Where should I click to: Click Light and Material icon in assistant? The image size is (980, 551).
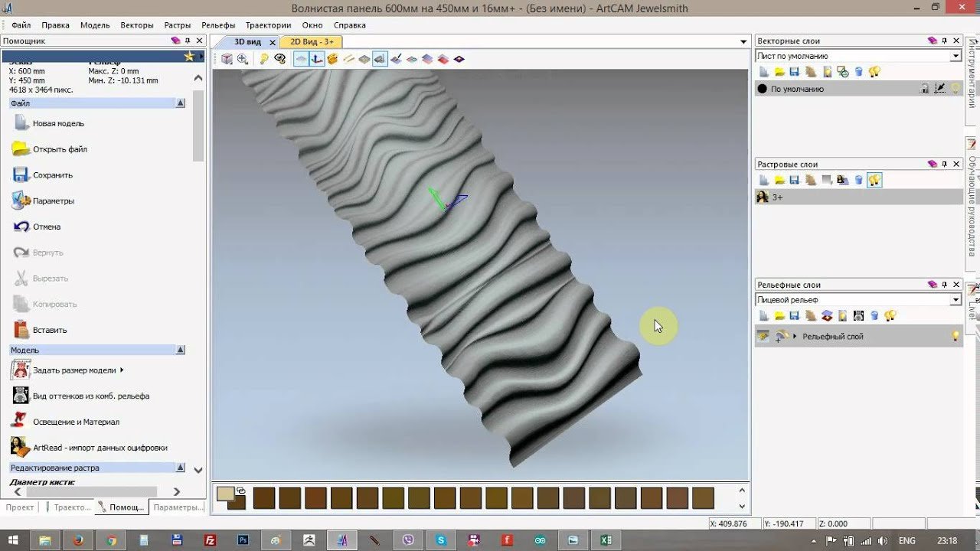[x=21, y=422]
